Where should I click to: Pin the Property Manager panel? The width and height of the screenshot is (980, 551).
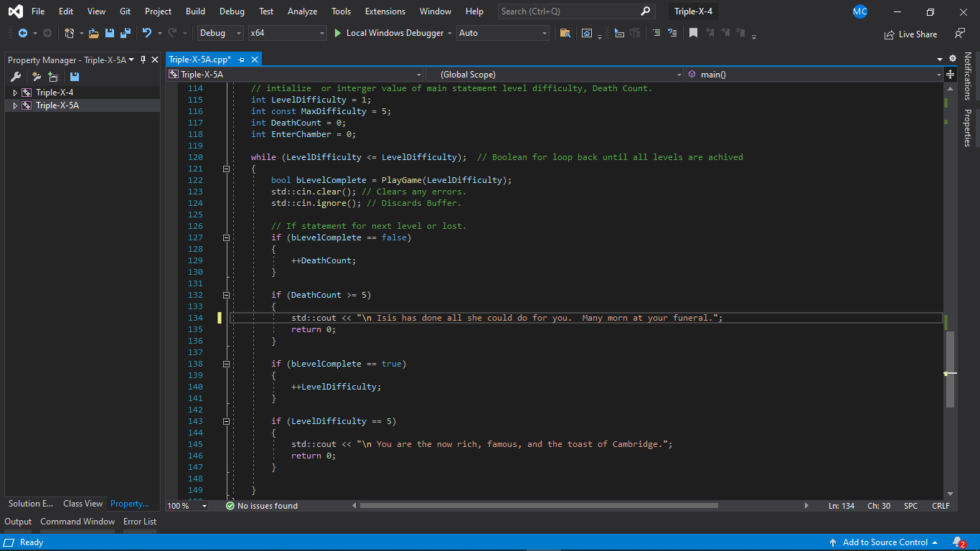click(x=143, y=60)
